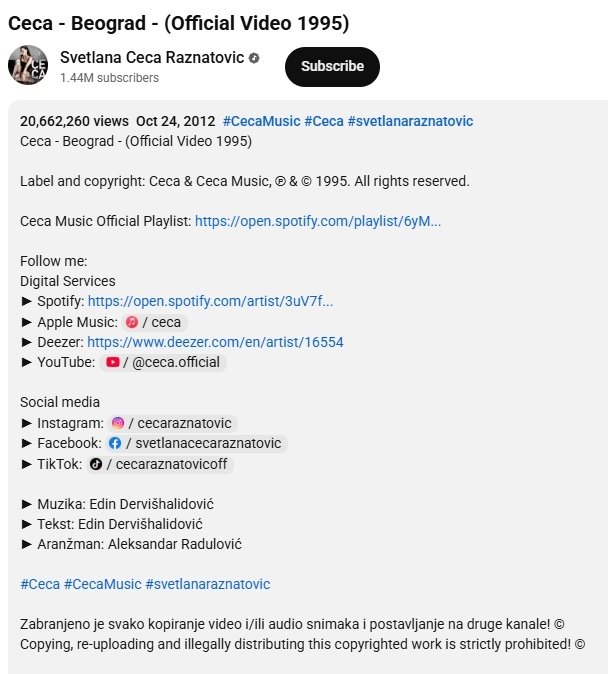Image resolution: width=608 pixels, height=674 pixels.
Task: Open the Deezer artist link
Action: [x=215, y=342]
